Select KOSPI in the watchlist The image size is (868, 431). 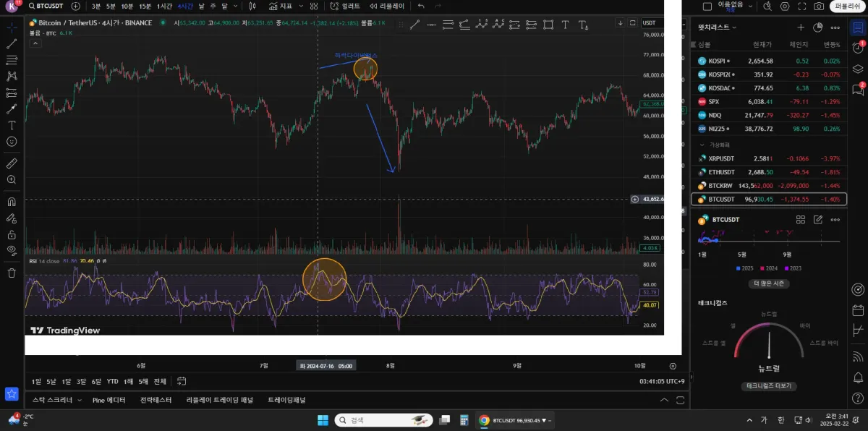(x=769, y=61)
